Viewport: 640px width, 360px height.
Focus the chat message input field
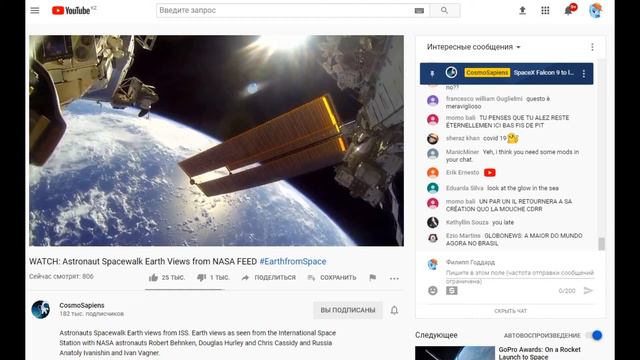[x=520, y=276]
